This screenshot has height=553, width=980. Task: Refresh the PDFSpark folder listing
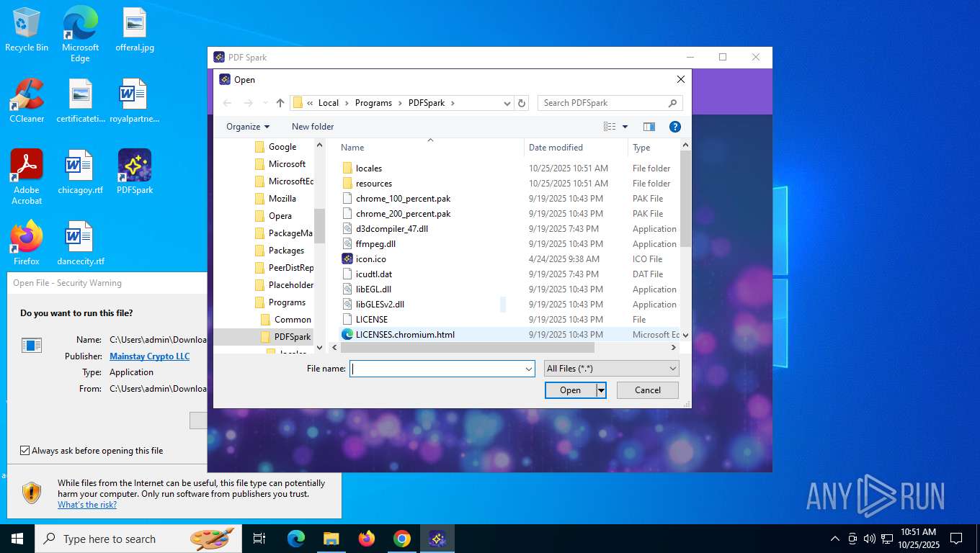click(522, 103)
